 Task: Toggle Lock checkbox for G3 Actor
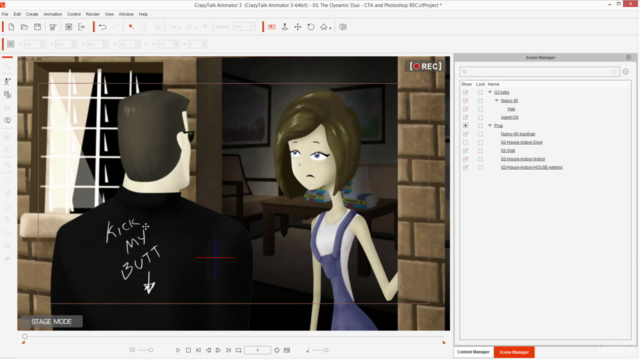(x=480, y=92)
